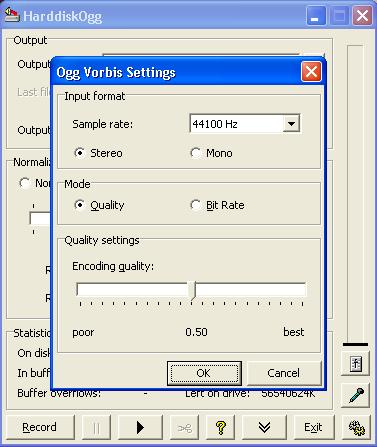The height and width of the screenshot is (447, 377).
Task: Click the scissors cut icon
Action: 185,427
